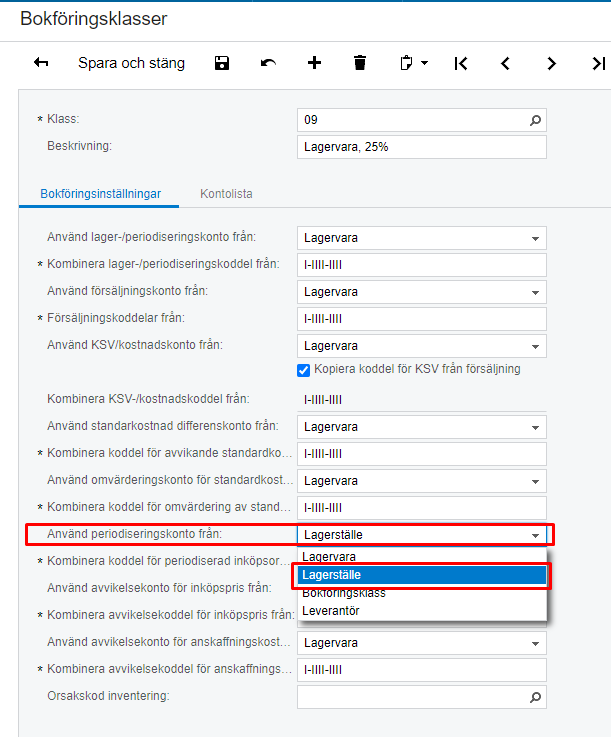
Task: Collapse Använd periodiseringskonto från dropdown
Action: pos(535,535)
